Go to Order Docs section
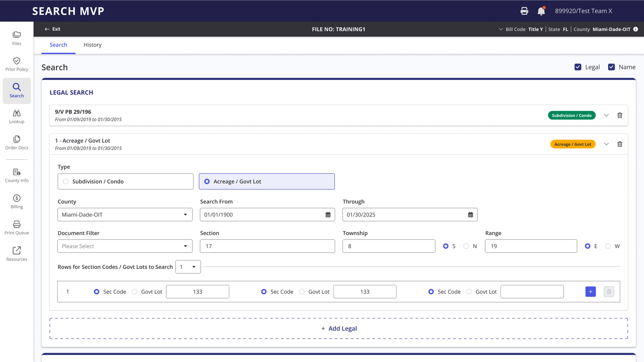The height and width of the screenshot is (362, 644). pyautogui.click(x=17, y=143)
